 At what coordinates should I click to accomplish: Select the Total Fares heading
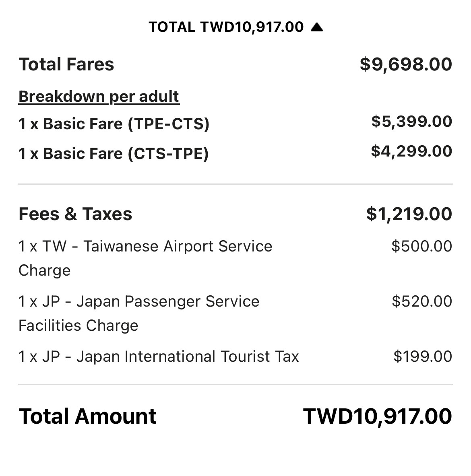[66, 64]
